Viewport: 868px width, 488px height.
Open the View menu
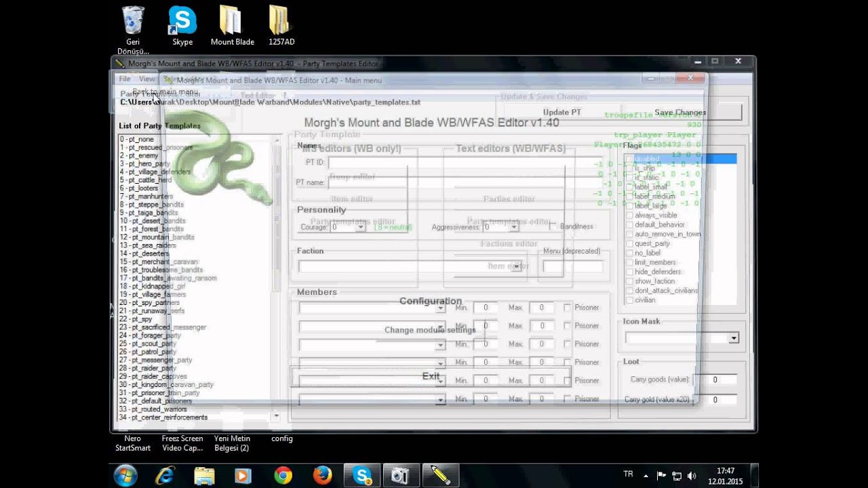(147, 79)
